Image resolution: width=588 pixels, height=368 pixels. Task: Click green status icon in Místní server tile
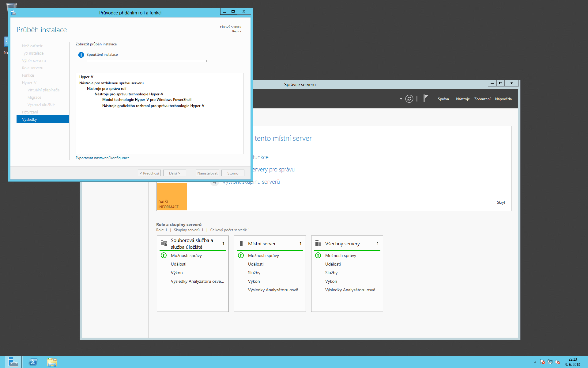pyautogui.click(x=241, y=255)
